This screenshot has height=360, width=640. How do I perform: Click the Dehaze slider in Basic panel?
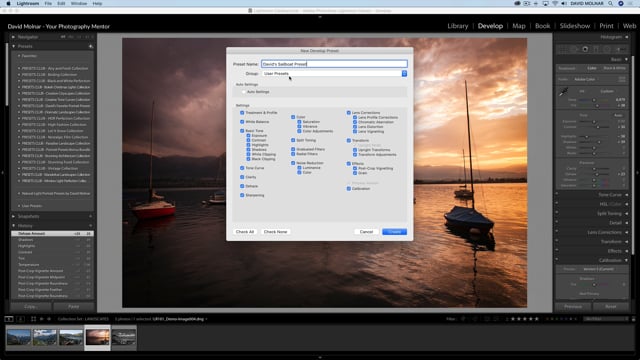pos(597,174)
